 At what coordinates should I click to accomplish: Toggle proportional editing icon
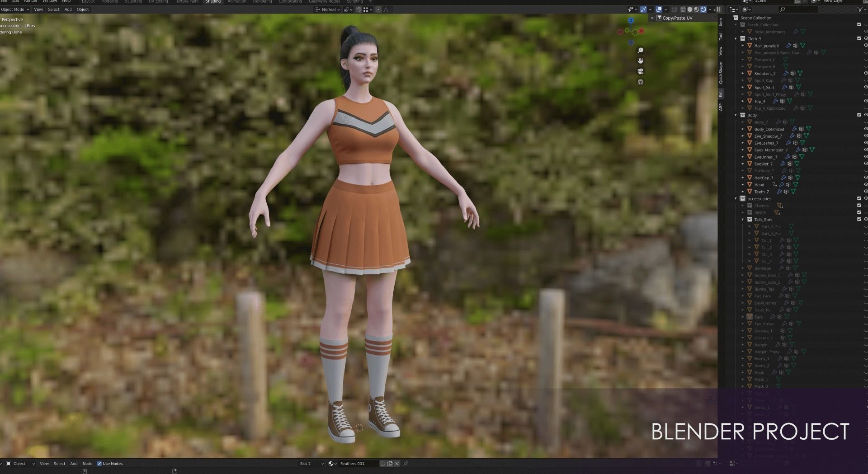379,9
